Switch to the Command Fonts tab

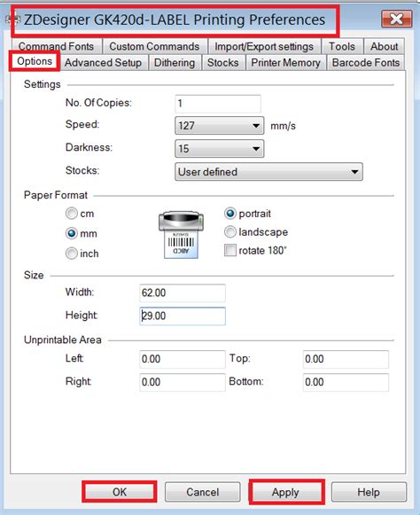[56, 46]
